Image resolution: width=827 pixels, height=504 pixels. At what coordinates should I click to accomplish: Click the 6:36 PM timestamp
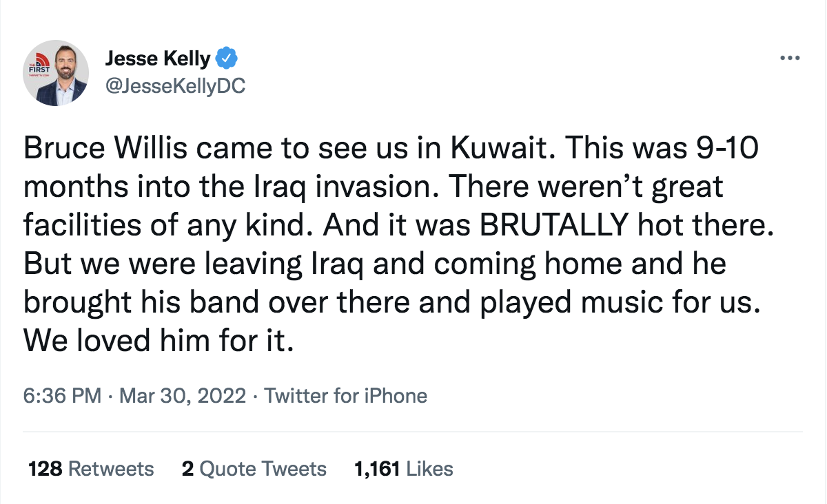coord(63,396)
